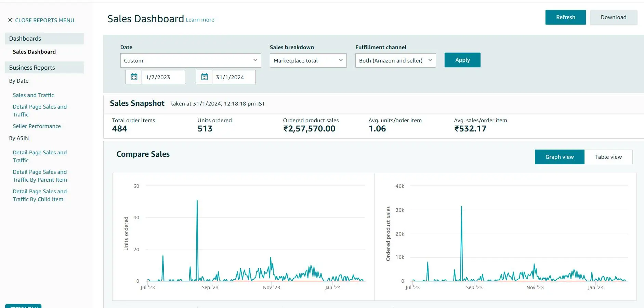Download the sales dashboard report
Image resolution: width=644 pixels, height=308 pixels.
click(x=613, y=17)
